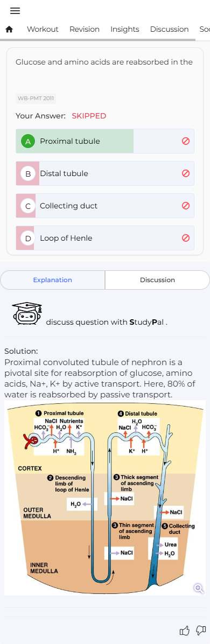The image size is (210, 644).
Task: Open the Insights tab
Action: 124,29
